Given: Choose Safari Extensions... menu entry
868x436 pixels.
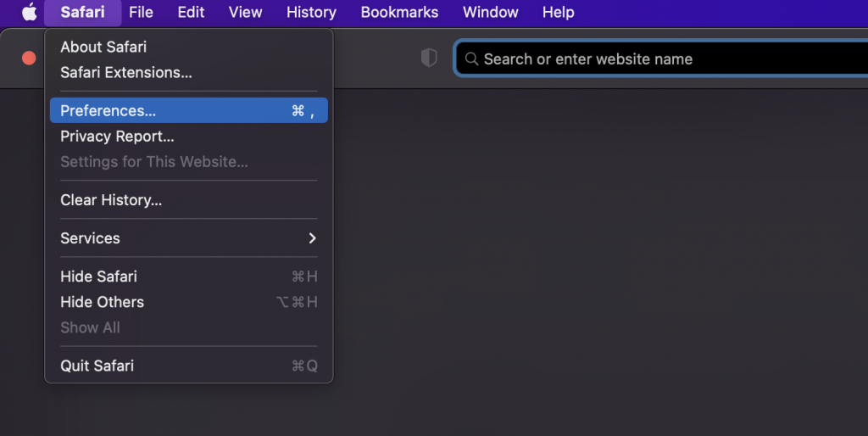Looking at the screenshot, I should pyautogui.click(x=125, y=73).
